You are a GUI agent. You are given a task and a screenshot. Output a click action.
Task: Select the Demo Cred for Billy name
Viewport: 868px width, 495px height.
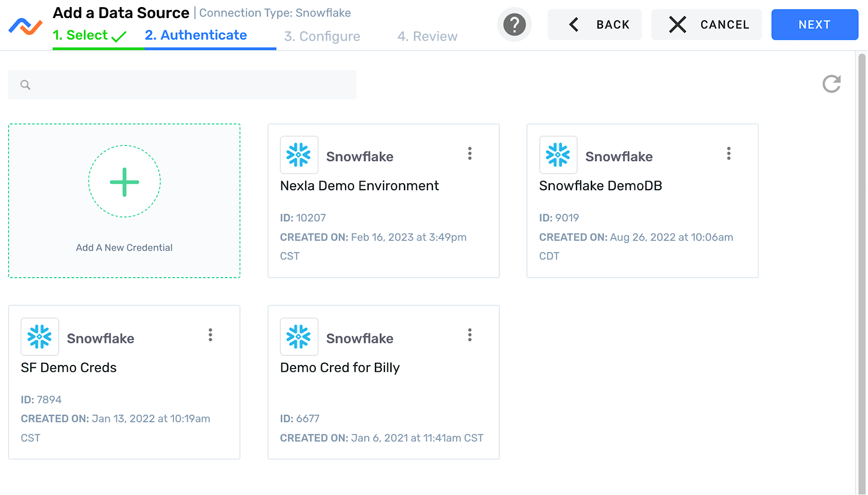click(x=340, y=367)
